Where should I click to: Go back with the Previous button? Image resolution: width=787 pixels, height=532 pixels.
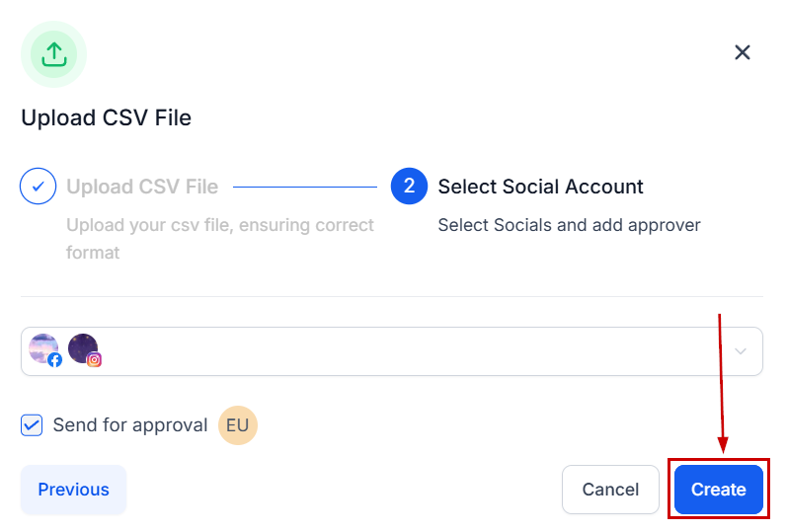coord(74,490)
